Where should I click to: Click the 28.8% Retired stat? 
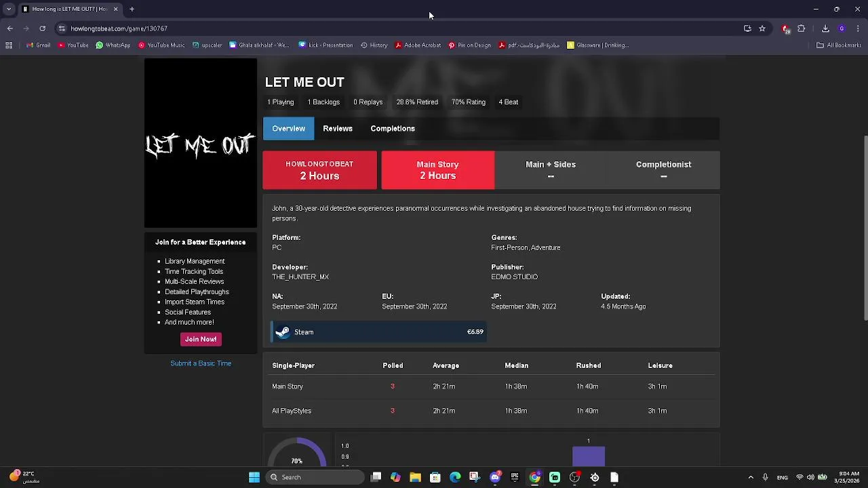click(x=417, y=102)
